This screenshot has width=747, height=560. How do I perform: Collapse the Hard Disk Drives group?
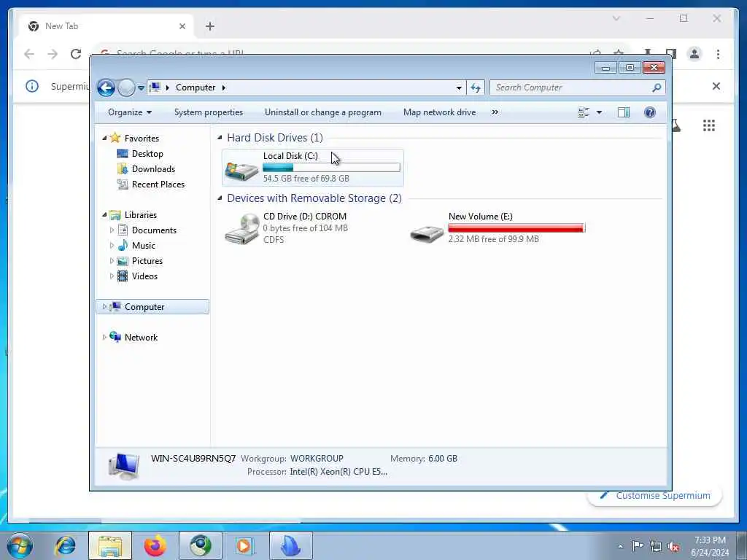220,138
